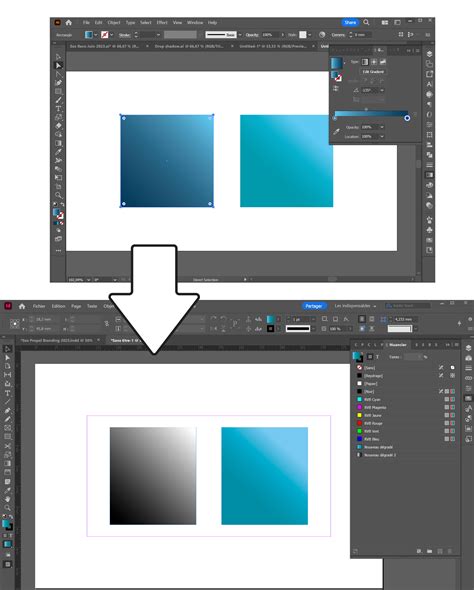Toggle container formatting button in Nuancier panel
474x590 pixels.
coord(370,357)
